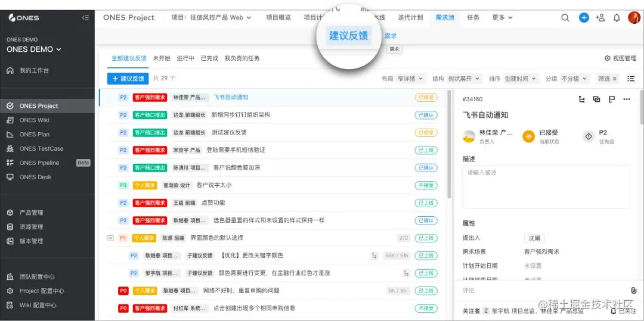
Task: Open the 网络不好时,重复申购的问题 item
Action: [x=241, y=291]
